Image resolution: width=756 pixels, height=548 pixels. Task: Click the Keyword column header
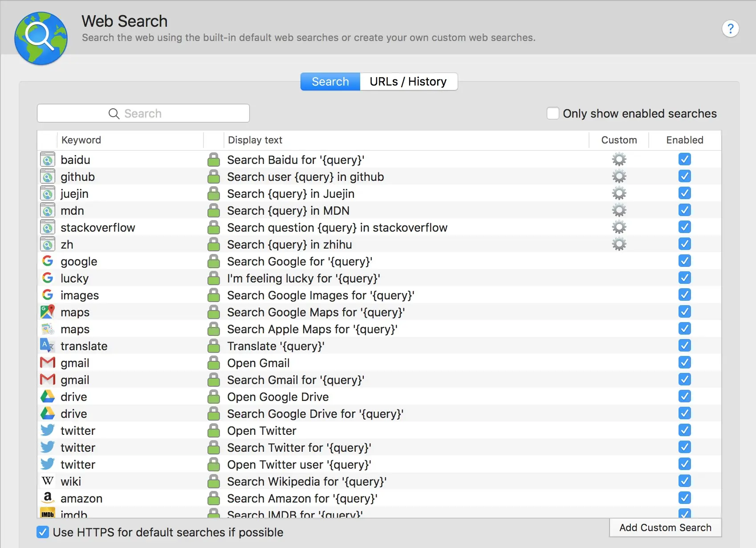click(81, 140)
